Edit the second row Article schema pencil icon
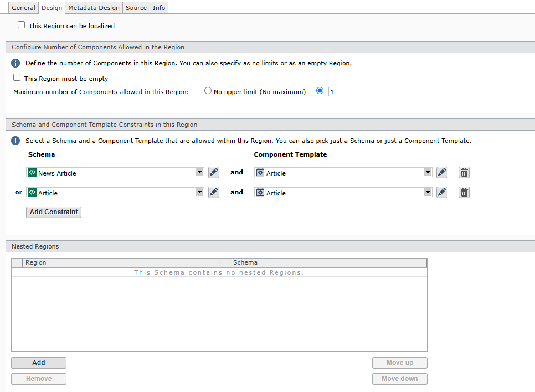This screenshot has height=392, width=535. click(x=214, y=193)
